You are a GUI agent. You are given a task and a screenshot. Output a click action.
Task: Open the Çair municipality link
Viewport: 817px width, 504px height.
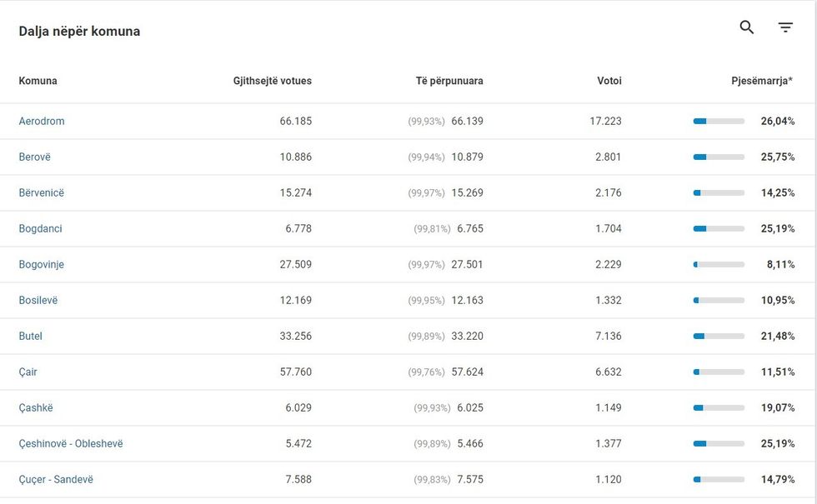pos(28,372)
